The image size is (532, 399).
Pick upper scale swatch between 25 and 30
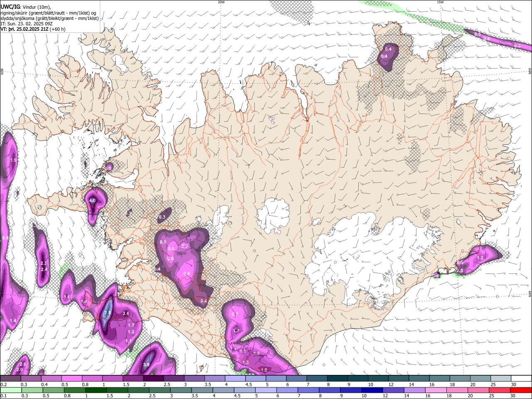point(501,378)
